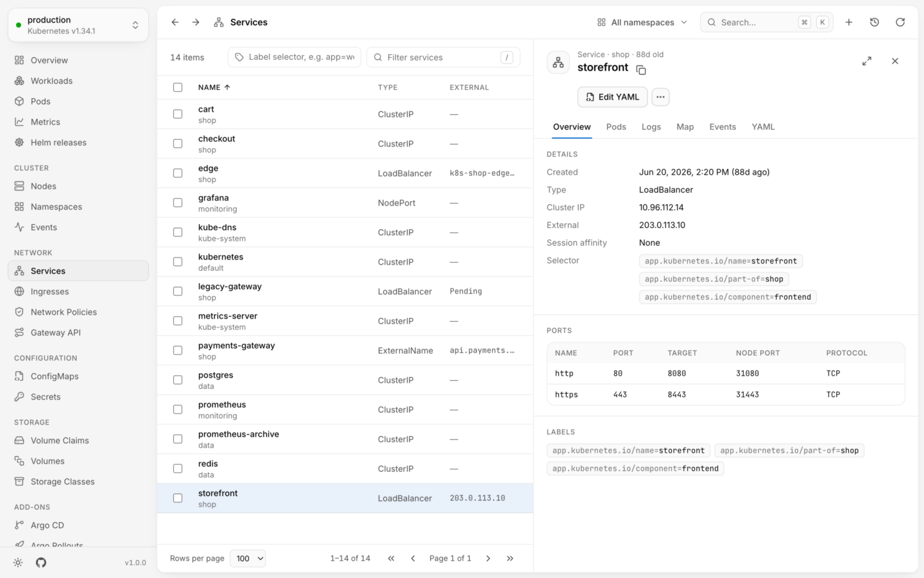924x578 pixels.
Task: Open the ConfigMaps section
Action: (x=78, y=376)
